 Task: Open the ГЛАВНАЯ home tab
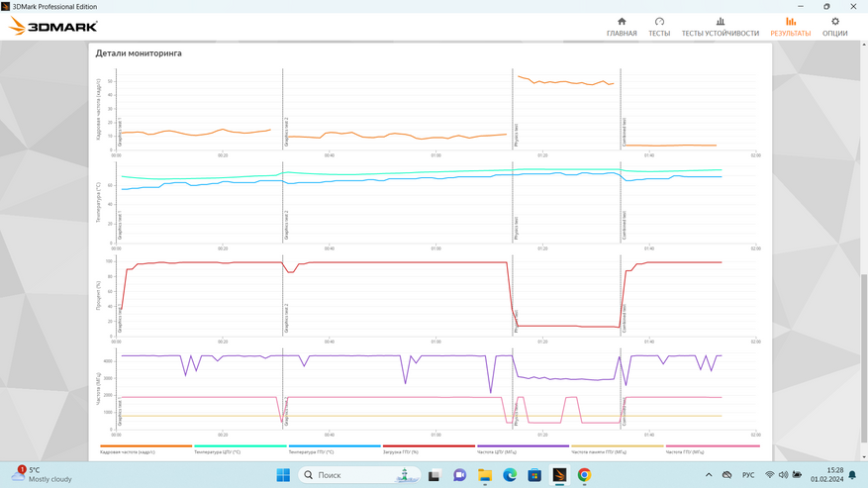622,27
